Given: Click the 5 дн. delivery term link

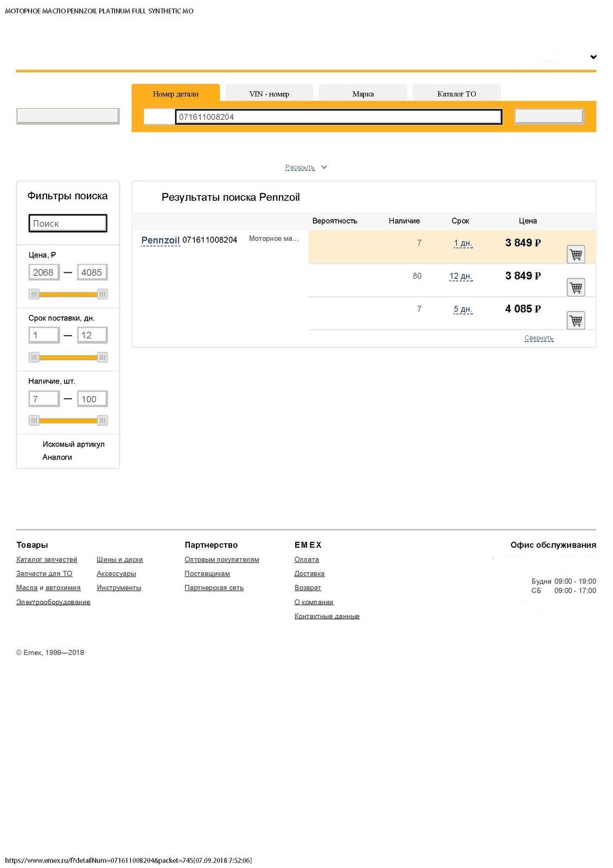Looking at the screenshot, I should coord(463,309).
